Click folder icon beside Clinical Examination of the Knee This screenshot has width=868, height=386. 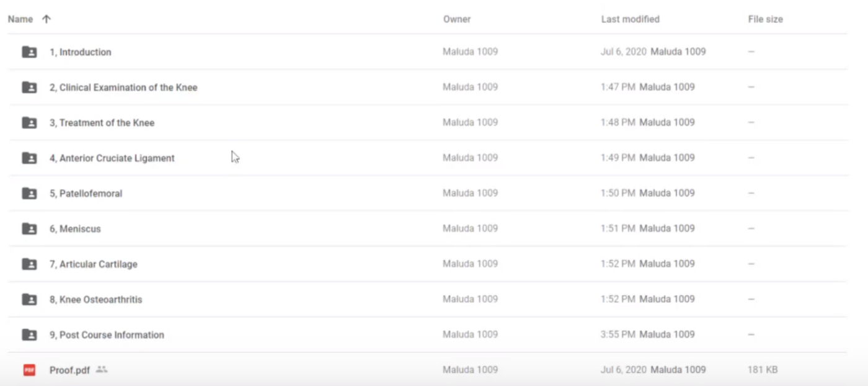click(x=29, y=88)
